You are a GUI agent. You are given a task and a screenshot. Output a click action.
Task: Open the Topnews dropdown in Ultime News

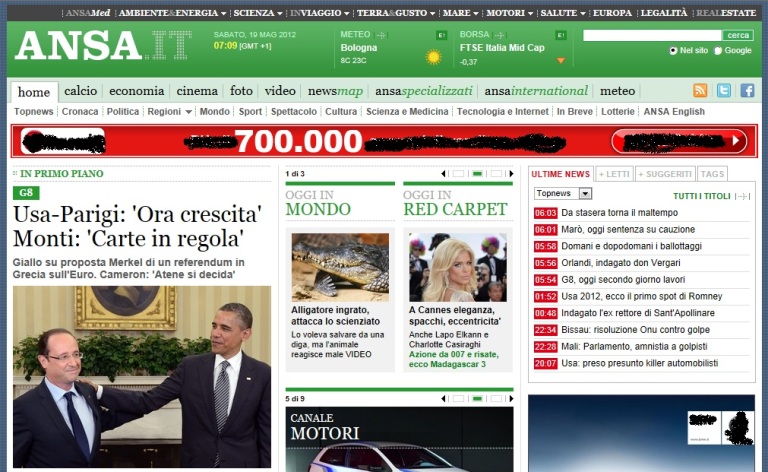coord(563,193)
